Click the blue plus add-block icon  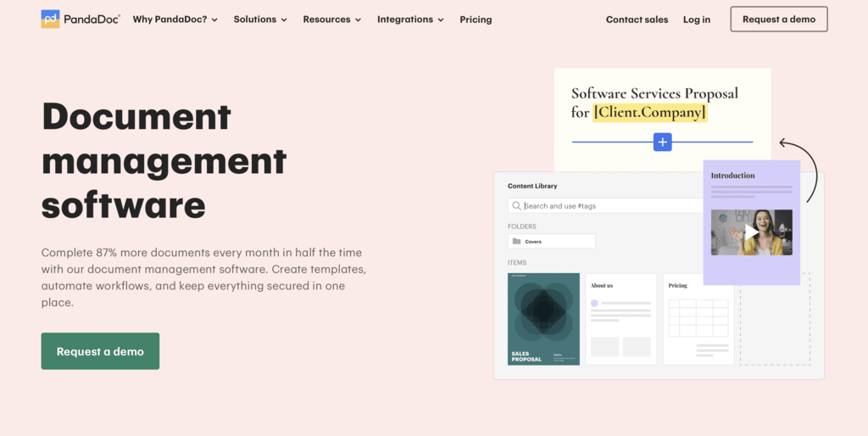[663, 142]
